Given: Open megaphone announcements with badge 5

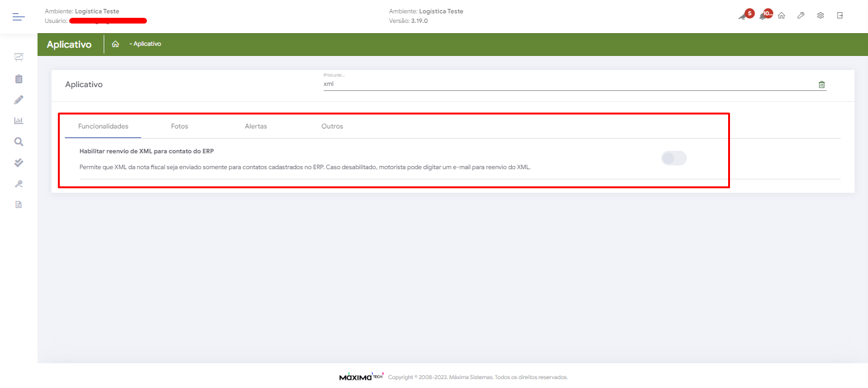Looking at the screenshot, I should click(745, 15).
